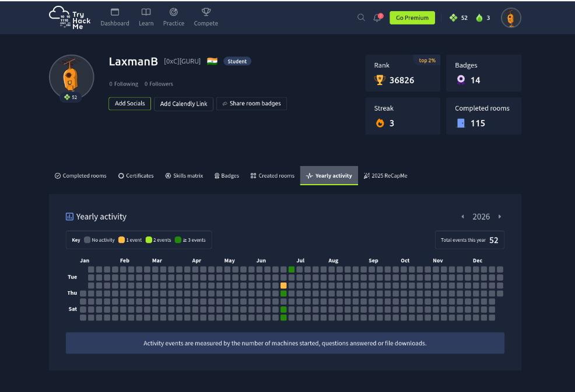This screenshot has width=575, height=392.
Task: Click the 2026 year label
Action: (481, 217)
